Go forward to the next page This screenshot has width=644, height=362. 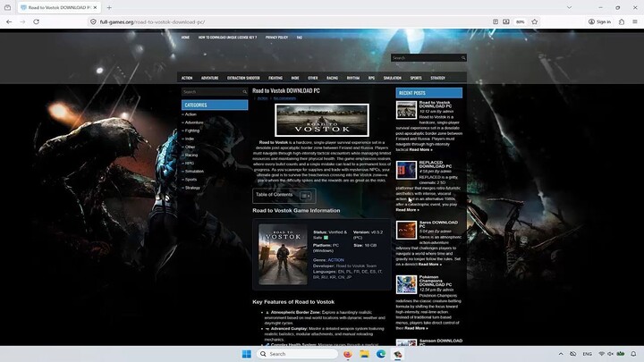click(x=22, y=21)
